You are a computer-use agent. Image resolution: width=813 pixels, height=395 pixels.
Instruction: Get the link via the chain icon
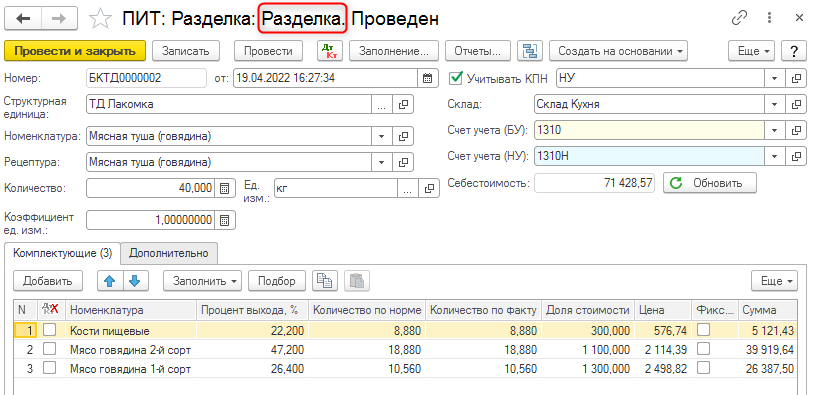tap(739, 19)
